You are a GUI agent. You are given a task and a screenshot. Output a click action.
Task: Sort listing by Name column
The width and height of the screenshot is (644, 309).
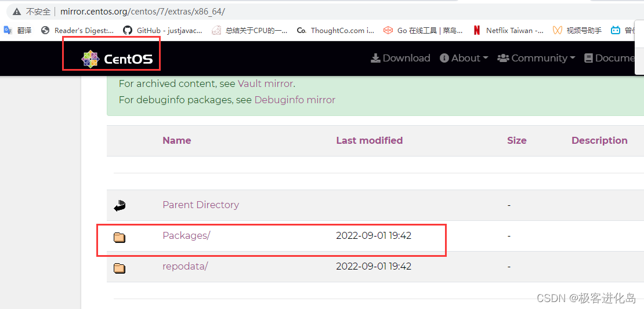tap(177, 140)
